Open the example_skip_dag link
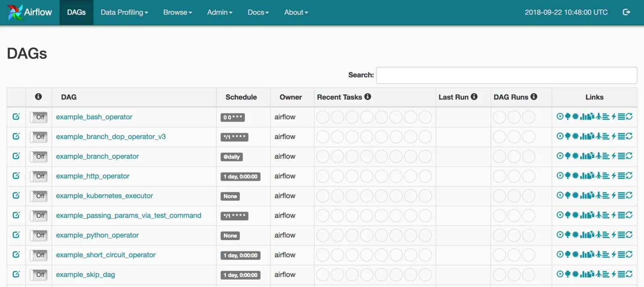Viewport: 644px width, 287px height. click(85, 275)
